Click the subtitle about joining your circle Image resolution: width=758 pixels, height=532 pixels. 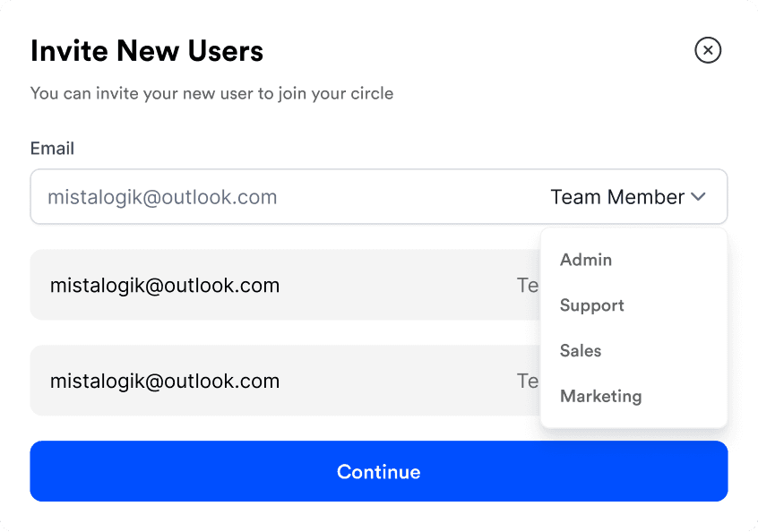pyautogui.click(x=211, y=93)
